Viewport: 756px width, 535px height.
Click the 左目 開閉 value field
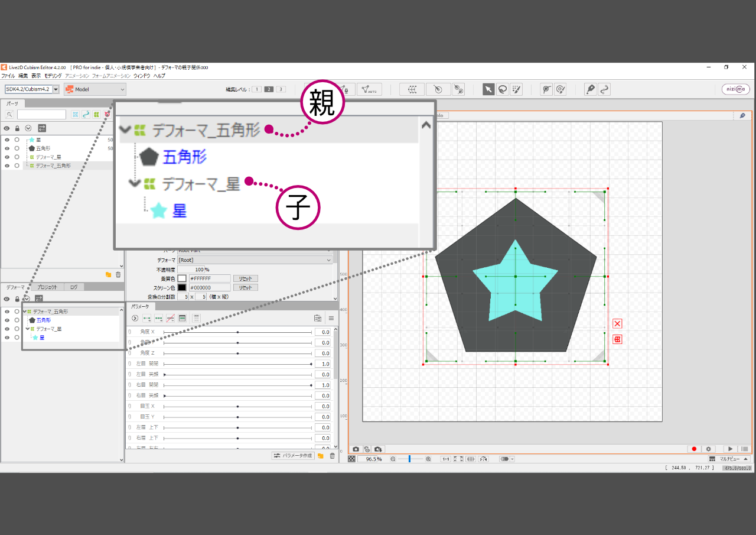coord(322,364)
